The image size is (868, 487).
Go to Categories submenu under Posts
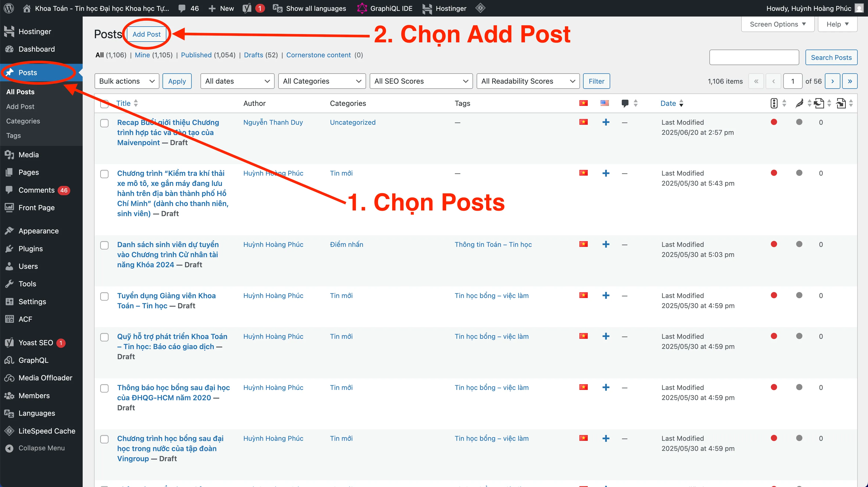click(23, 121)
